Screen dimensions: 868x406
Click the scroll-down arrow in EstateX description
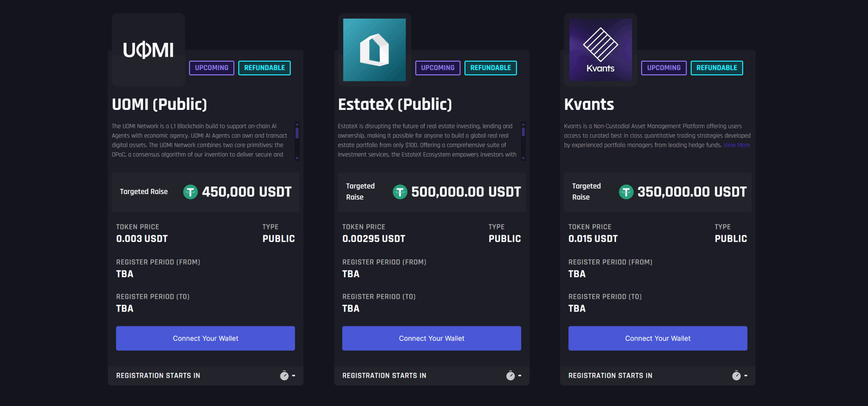[x=523, y=158]
